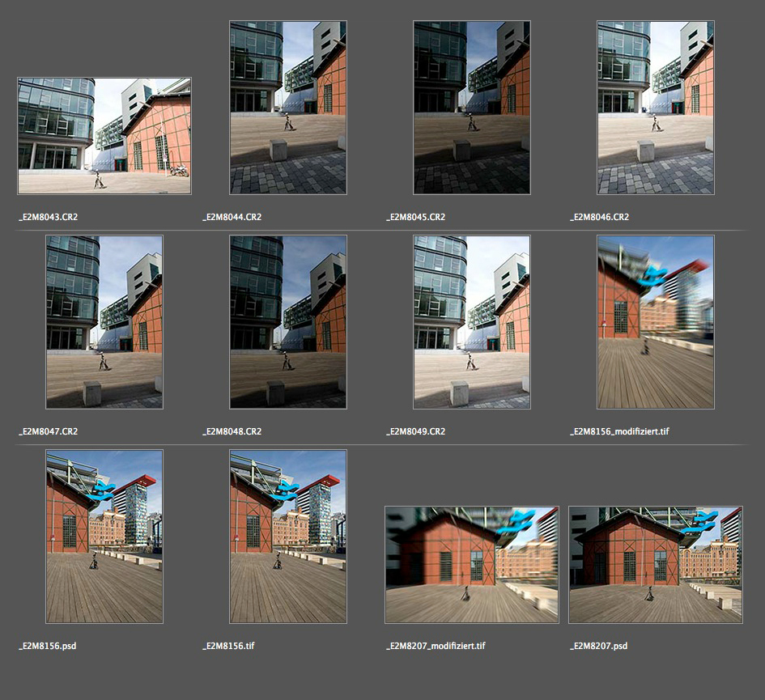Click the _E2M8207.psd landscape thumbnail
The image size is (765, 700).
pyautogui.click(x=656, y=565)
